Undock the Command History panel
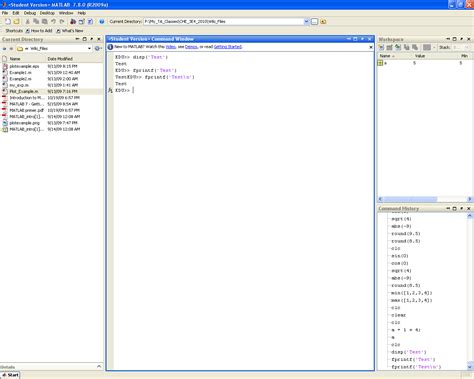Image resolution: width=474 pixels, height=379 pixels. (x=462, y=208)
